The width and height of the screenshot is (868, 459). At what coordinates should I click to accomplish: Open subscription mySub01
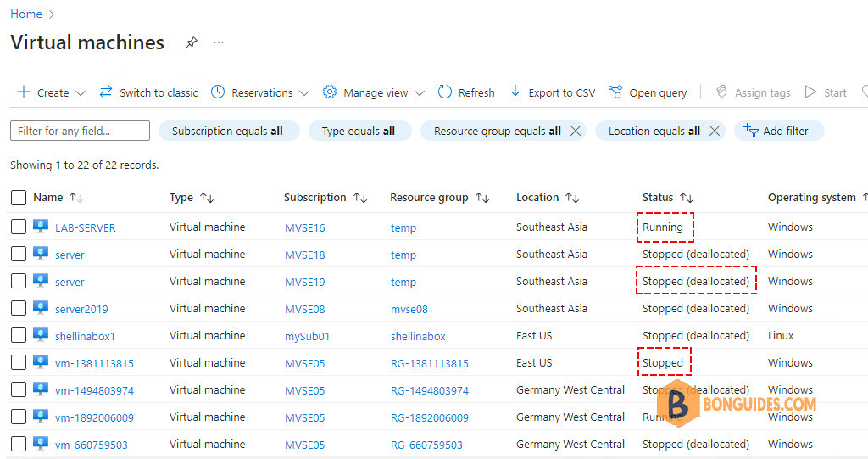pos(307,337)
